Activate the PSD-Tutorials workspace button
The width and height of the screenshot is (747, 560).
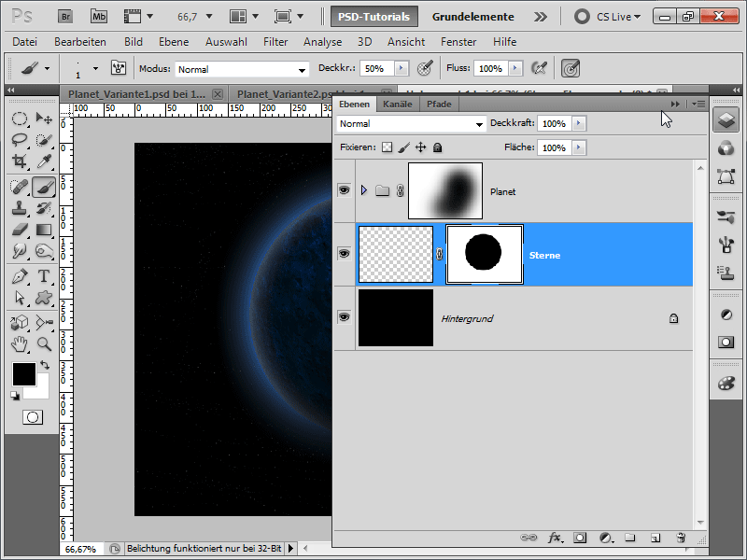pos(374,17)
